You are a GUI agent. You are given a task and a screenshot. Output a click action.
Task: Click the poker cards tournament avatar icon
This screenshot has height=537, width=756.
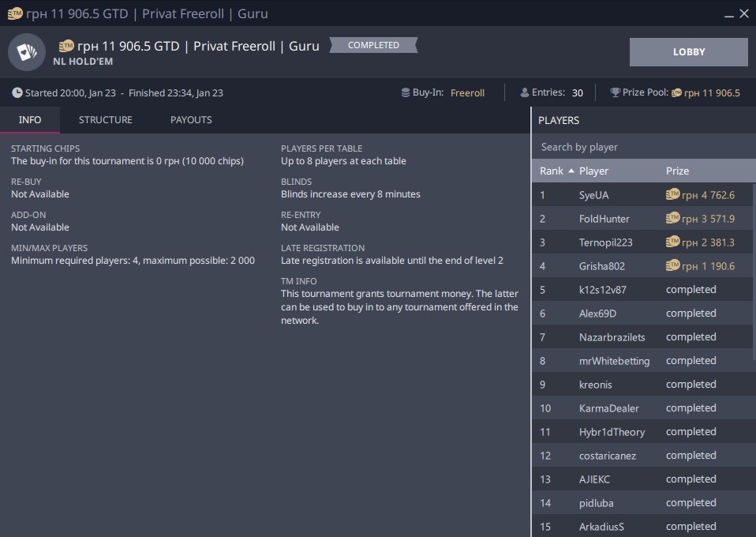pos(27,52)
